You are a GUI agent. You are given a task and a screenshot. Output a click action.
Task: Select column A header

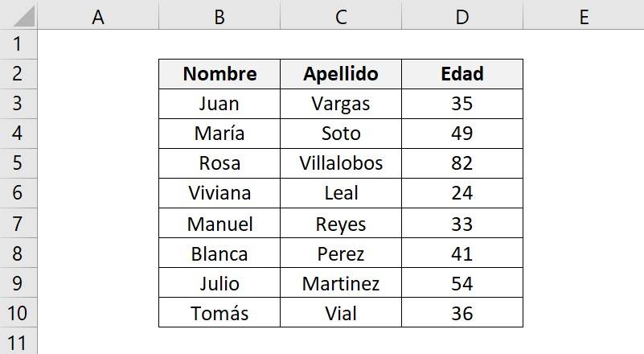(x=98, y=16)
